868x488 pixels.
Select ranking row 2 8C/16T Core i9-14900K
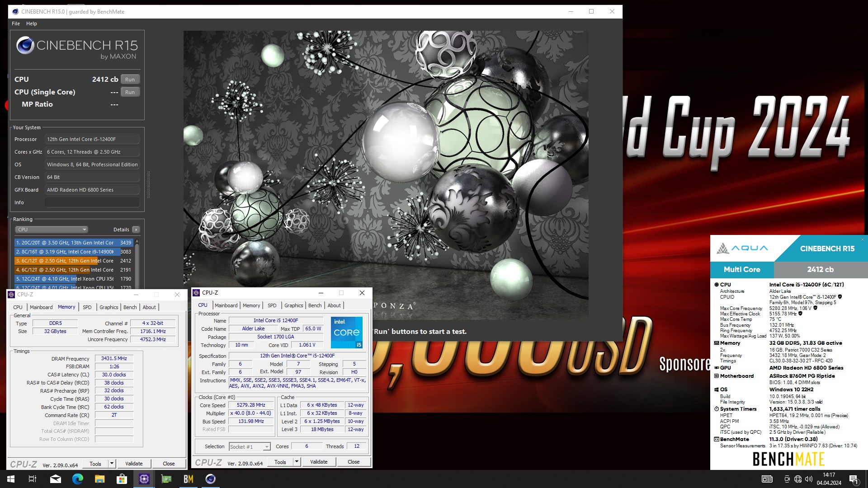[x=74, y=252]
